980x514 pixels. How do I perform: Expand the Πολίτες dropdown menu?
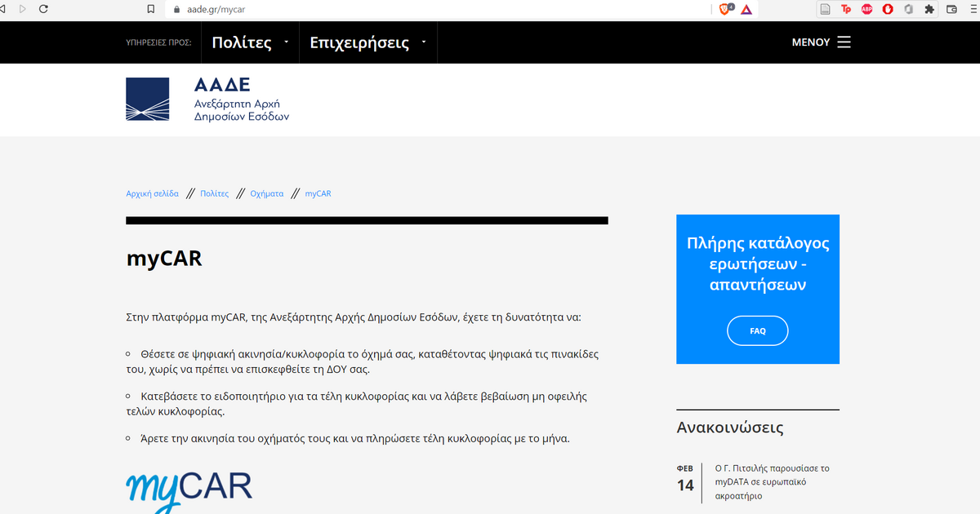250,42
